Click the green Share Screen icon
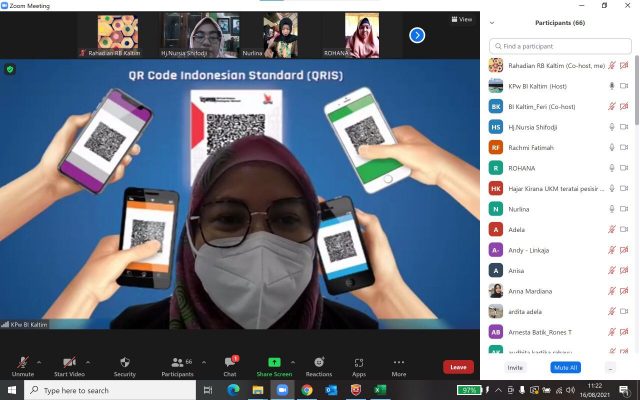 (274, 362)
